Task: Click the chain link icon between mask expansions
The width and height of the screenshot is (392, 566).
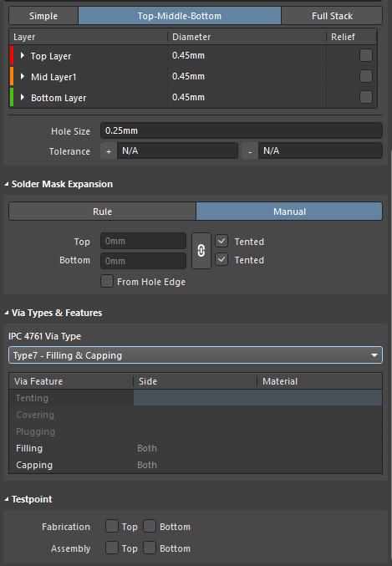Action: click(201, 251)
